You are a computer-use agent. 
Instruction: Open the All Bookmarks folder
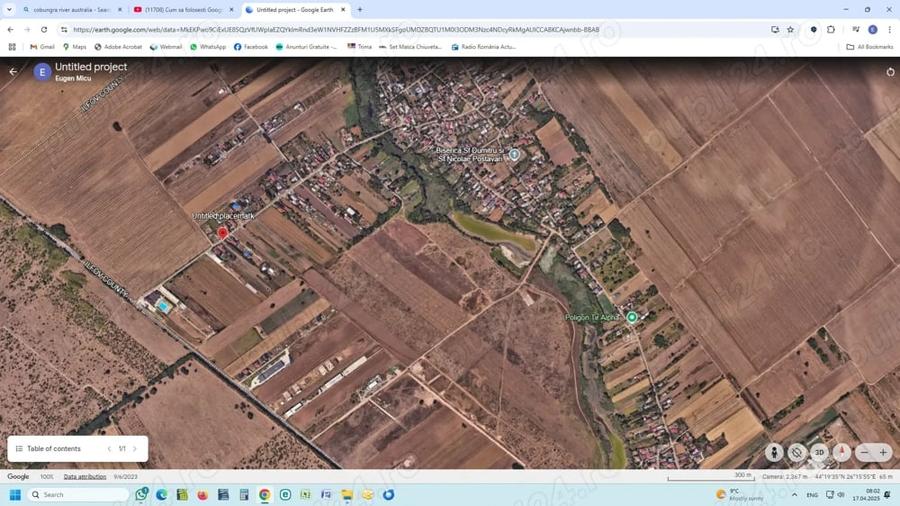pos(870,46)
